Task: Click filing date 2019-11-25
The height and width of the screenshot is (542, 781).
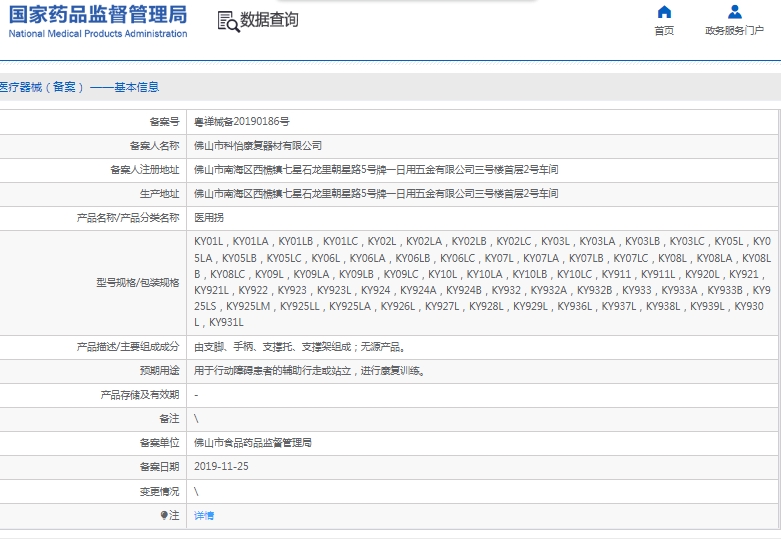Action: click(221, 467)
